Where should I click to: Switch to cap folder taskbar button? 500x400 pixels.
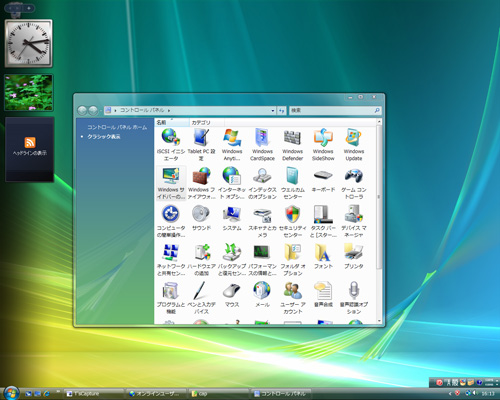[219, 394]
